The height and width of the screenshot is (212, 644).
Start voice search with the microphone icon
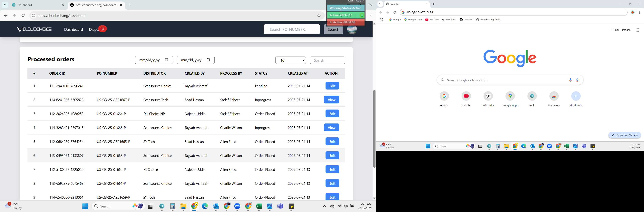pyautogui.click(x=570, y=80)
